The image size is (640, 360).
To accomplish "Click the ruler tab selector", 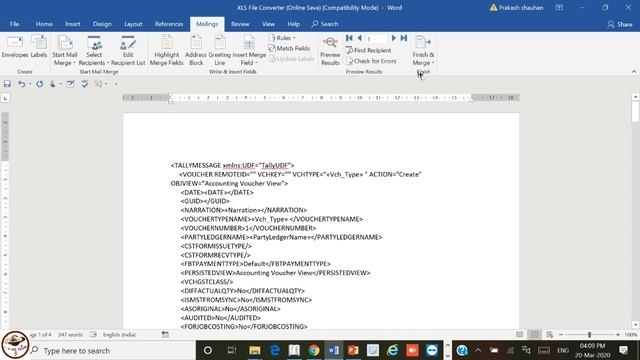I will click(5, 98).
